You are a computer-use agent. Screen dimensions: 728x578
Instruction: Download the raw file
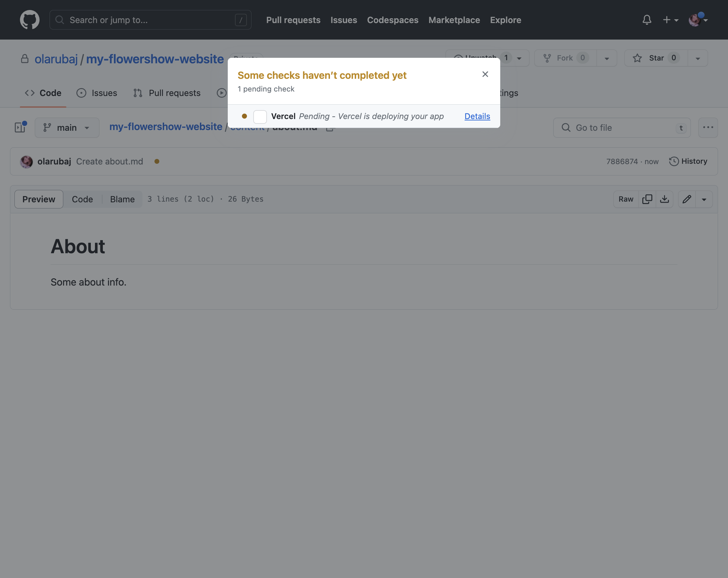click(665, 199)
